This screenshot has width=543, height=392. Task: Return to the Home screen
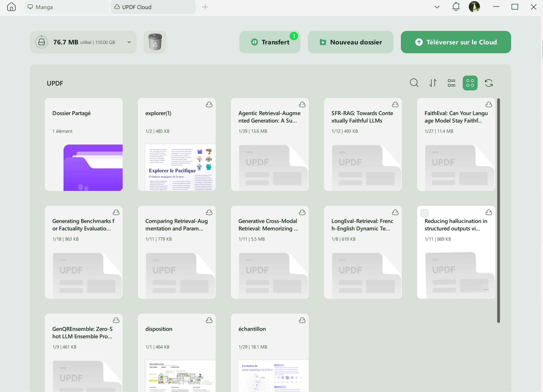[11, 7]
